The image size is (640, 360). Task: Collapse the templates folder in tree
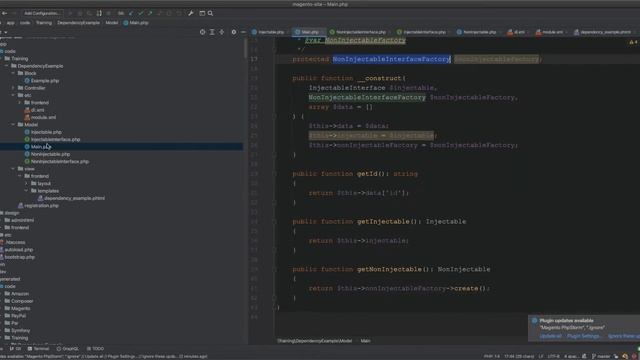point(26,191)
